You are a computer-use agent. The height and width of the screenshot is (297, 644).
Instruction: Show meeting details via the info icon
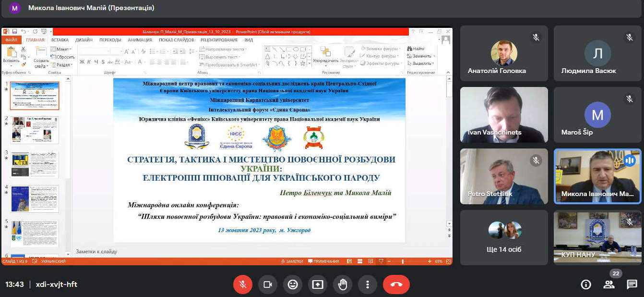tap(586, 285)
